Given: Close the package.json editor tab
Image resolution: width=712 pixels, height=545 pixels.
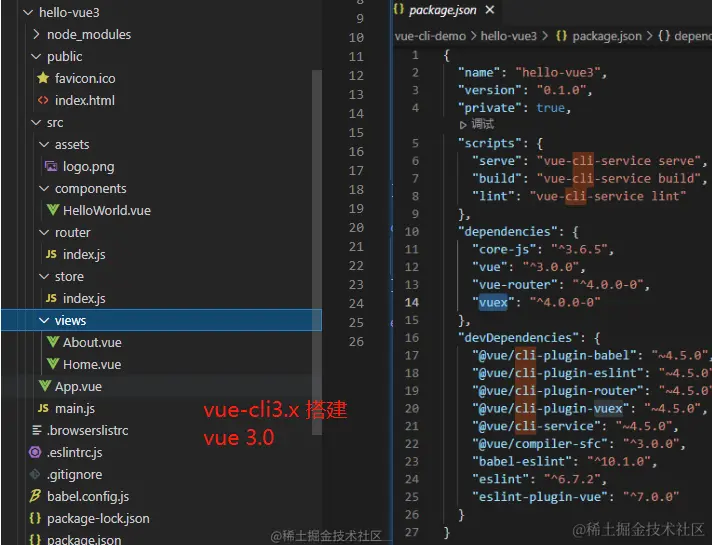Looking at the screenshot, I should pos(490,10).
